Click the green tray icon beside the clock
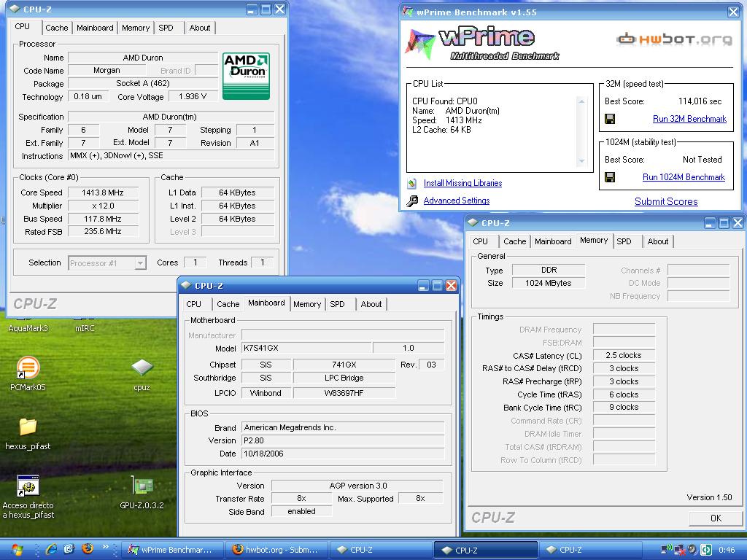This screenshot has height=560, width=747. coord(706,550)
